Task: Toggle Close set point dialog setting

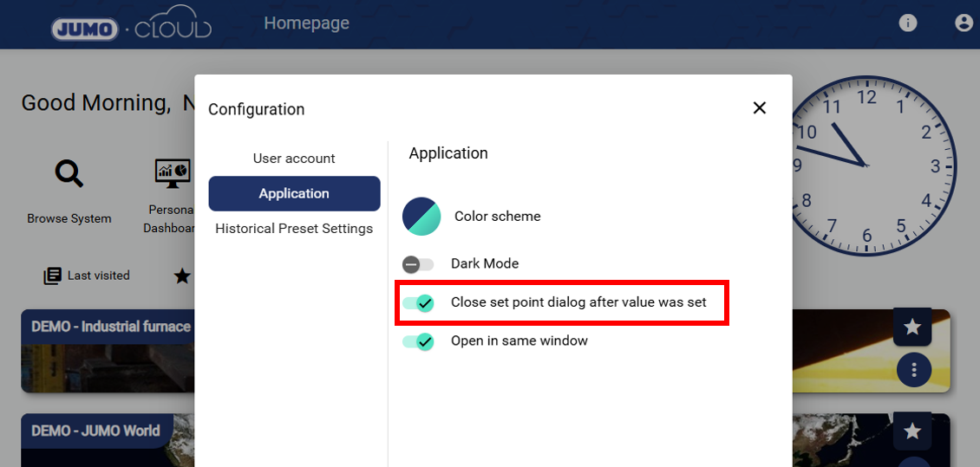Action: click(x=418, y=303)
